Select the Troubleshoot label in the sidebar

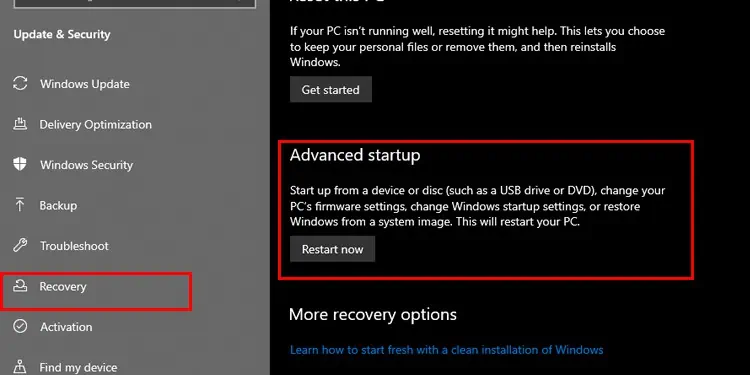(x=74, y=246)
